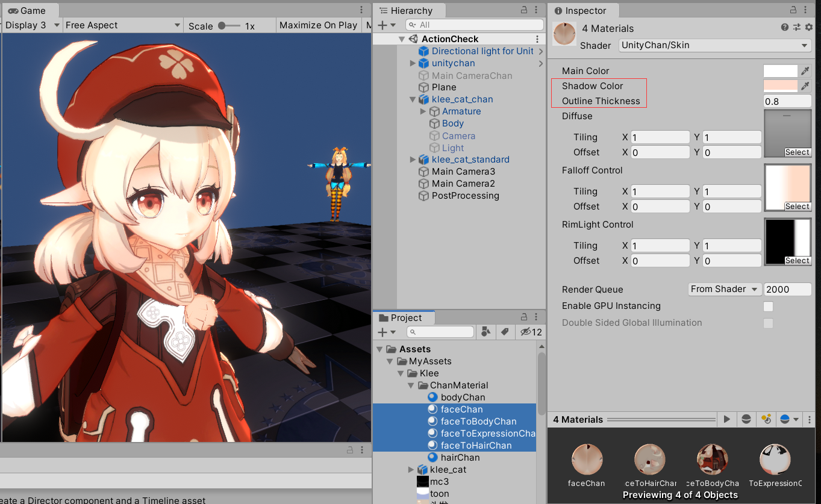Toggle Maximize On Play

pos(318,25)
